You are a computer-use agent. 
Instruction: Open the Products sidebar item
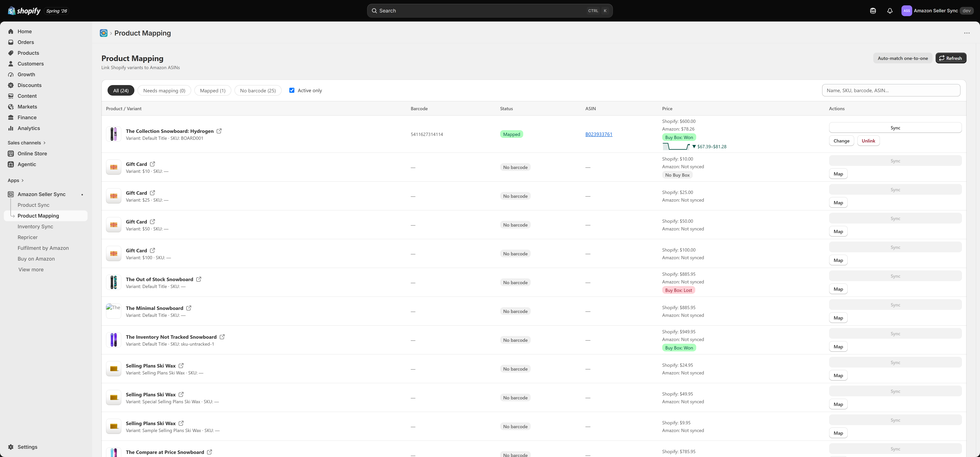click(28, 53)
